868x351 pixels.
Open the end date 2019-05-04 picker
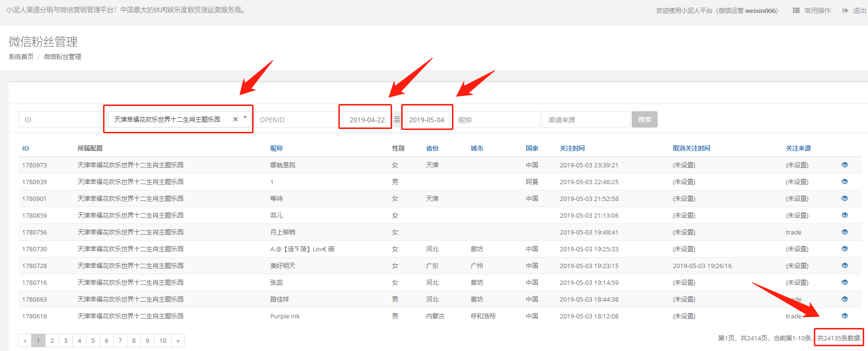[426, 120]
